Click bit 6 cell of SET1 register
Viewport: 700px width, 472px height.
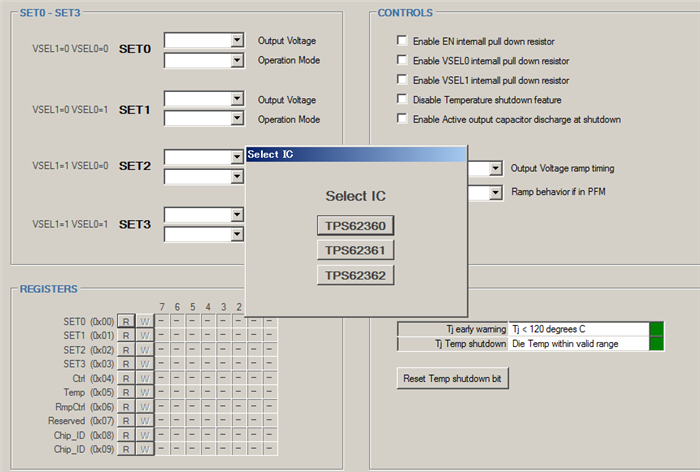click(177, 335)
